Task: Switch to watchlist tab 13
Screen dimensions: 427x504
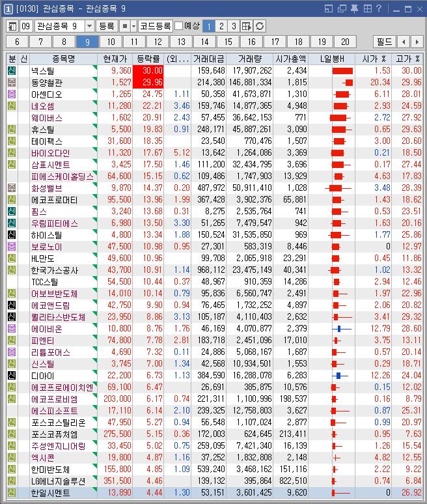Action: tap(181, 42)
